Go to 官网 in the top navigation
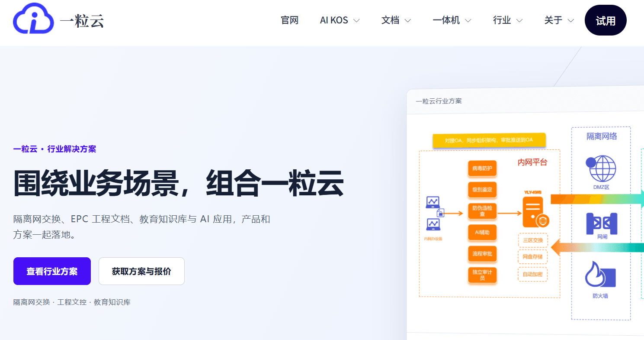 pyautogui.click(x=290, y=20)
